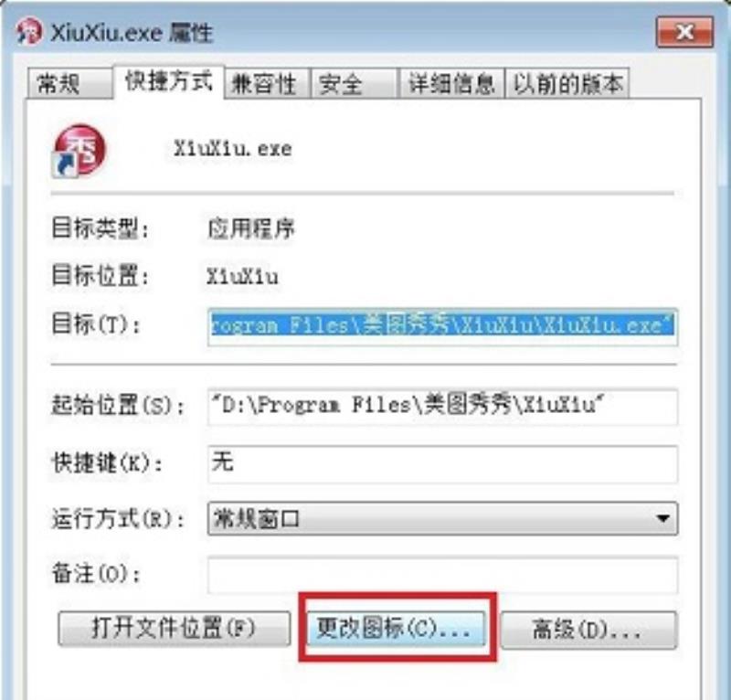731x700 pixels.
Task: Click the 快捷键(K) field showing 无
Action: [442, 464]
